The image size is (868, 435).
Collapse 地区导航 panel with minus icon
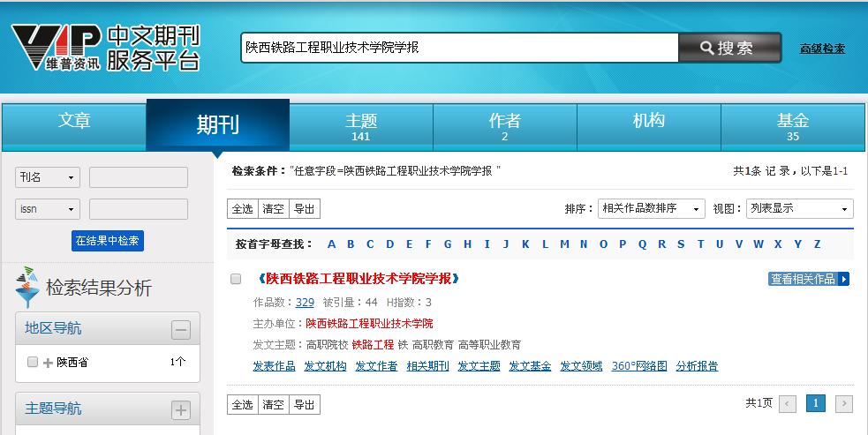click(181, 330)
